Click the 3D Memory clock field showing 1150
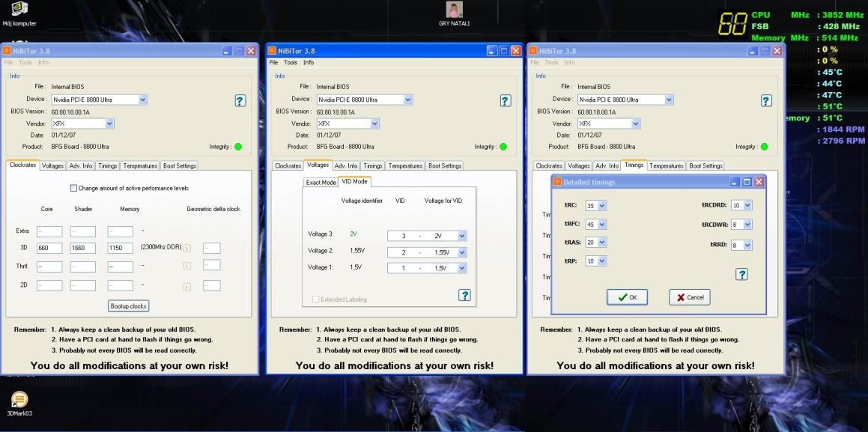 coord(120,249)
